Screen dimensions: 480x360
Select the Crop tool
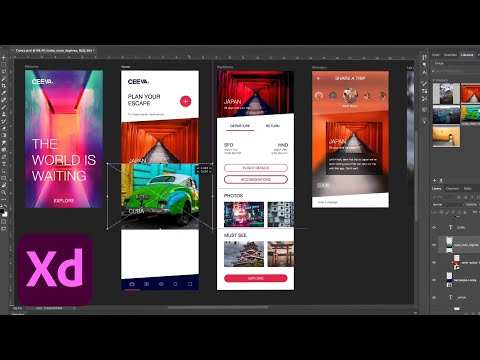4,86
